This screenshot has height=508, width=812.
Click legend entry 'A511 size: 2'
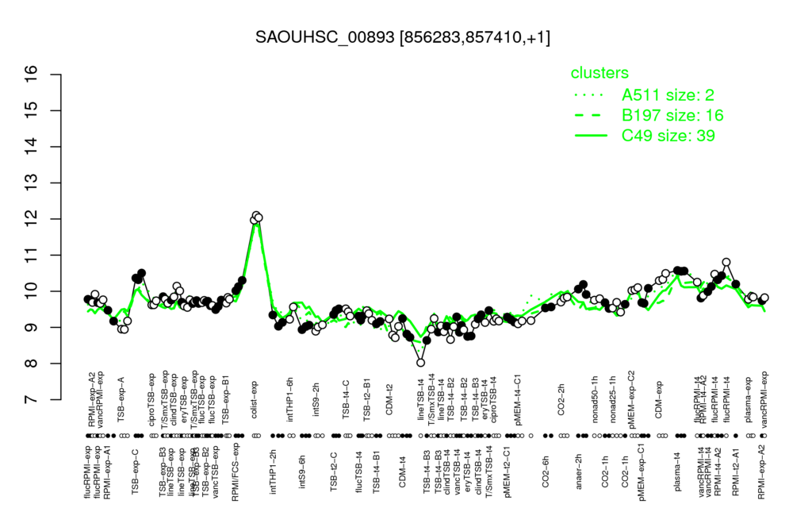click(668, 95)
